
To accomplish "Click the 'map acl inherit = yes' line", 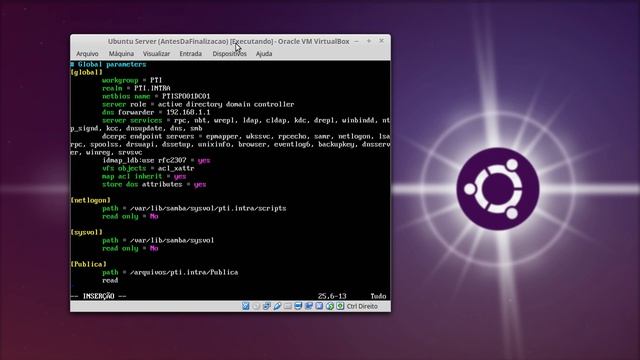I will pyautogui.click(x=144, y=176).
